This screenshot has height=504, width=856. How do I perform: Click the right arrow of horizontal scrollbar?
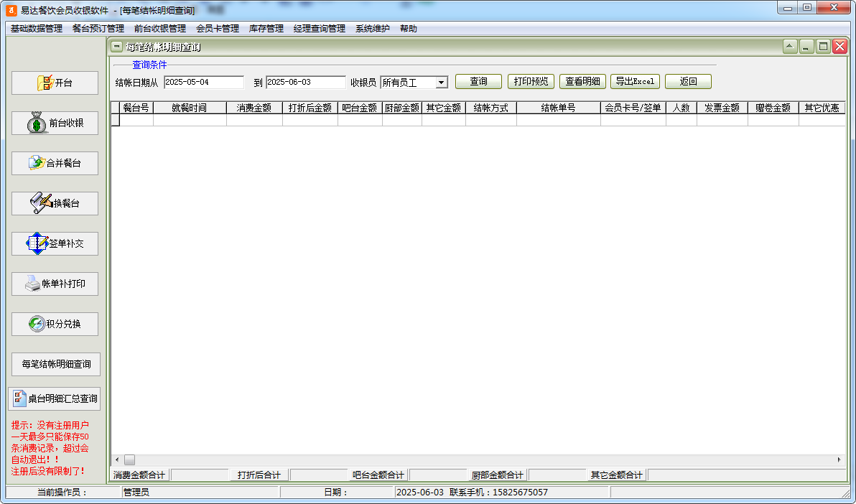[839, 459]
